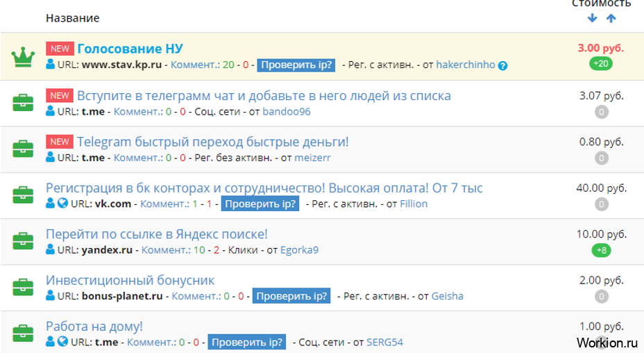Click URL text bonus-planet.ru
The width and height of the screenshot is (644, 353).
pyautogui.click(x=122, y=296)
